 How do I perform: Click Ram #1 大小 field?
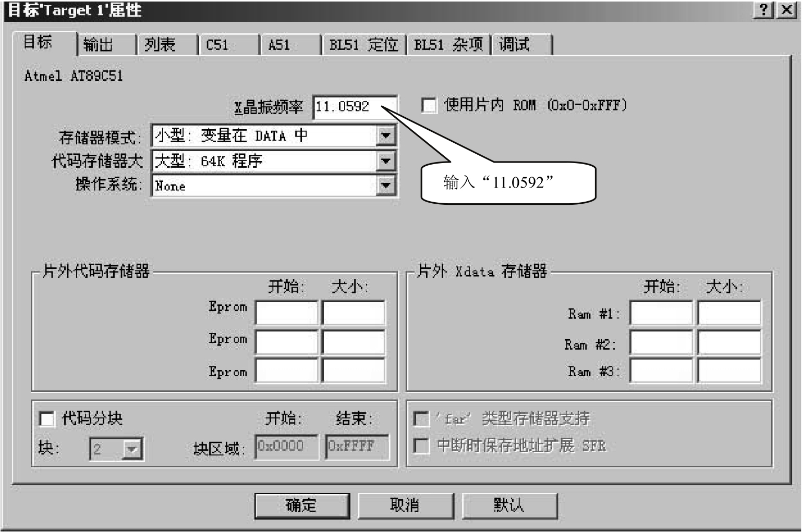coord(729,313)
